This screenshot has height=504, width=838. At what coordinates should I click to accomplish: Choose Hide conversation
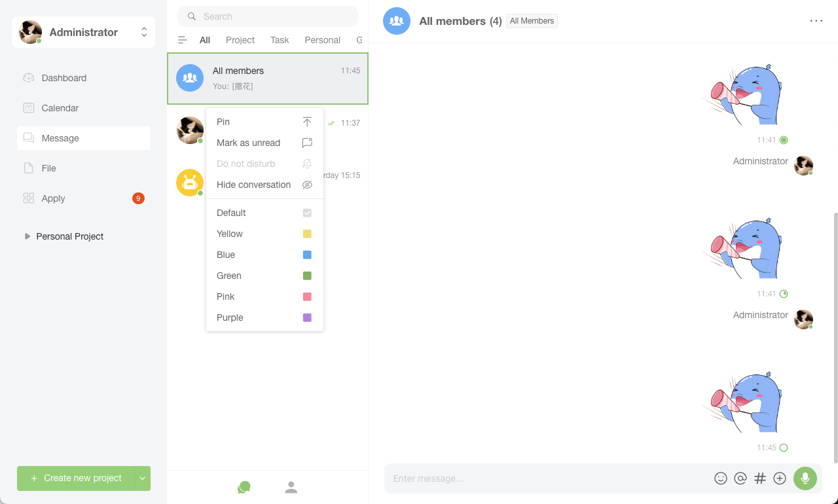click(264, 185)
